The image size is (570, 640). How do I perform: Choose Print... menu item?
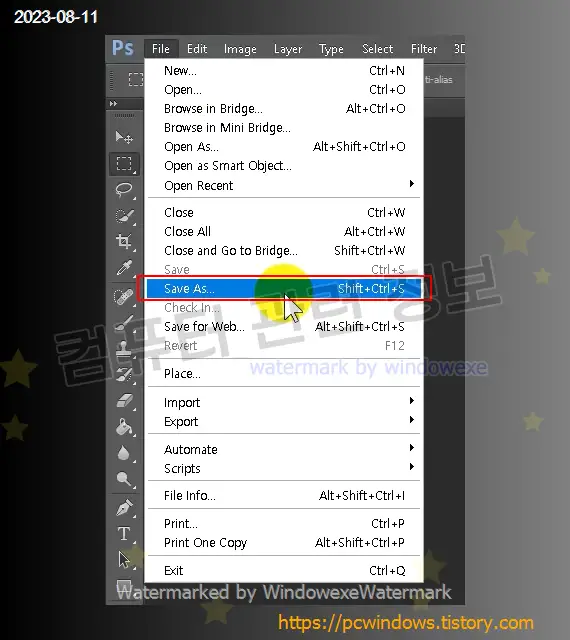pos(284,523)
